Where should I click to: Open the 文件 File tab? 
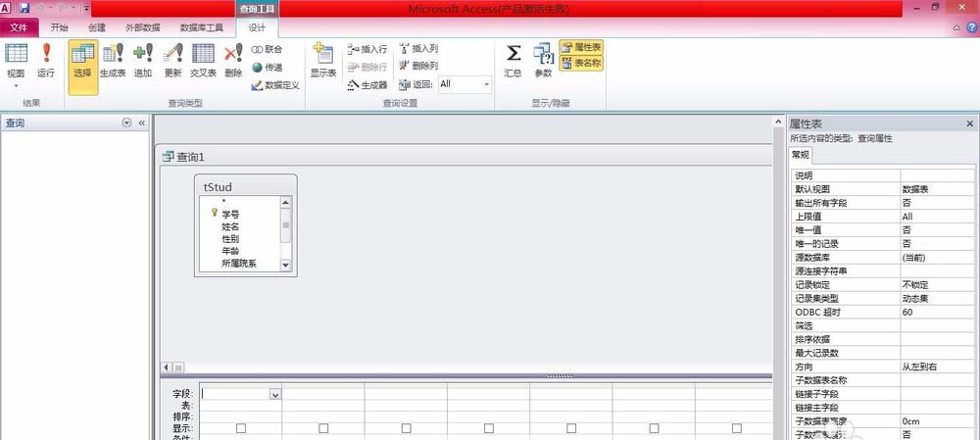point(20,27)
